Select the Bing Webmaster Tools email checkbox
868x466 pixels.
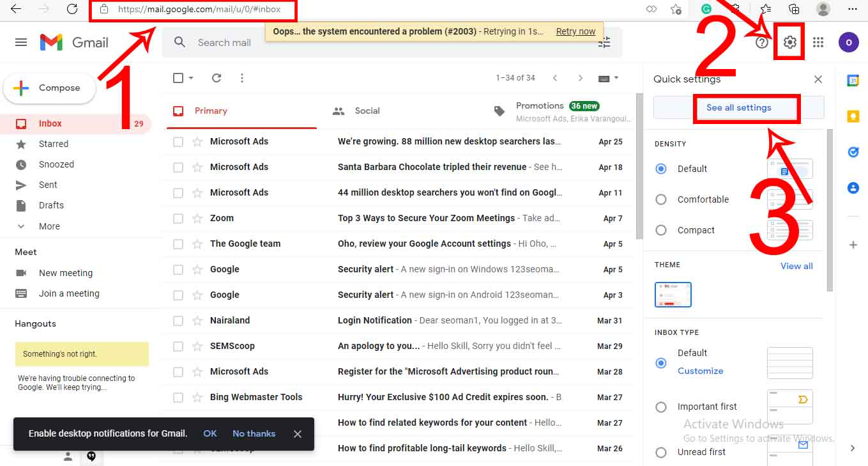tap(178, 398)
